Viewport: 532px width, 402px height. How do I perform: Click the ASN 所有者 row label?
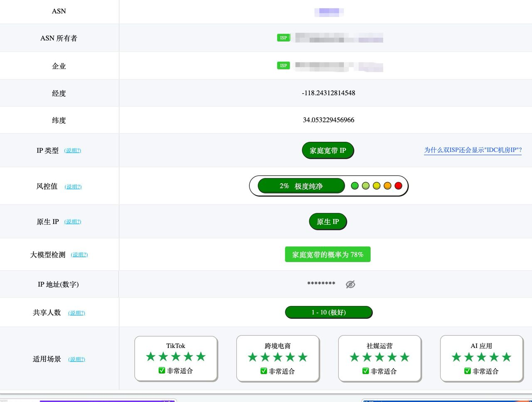pos(59,38)
